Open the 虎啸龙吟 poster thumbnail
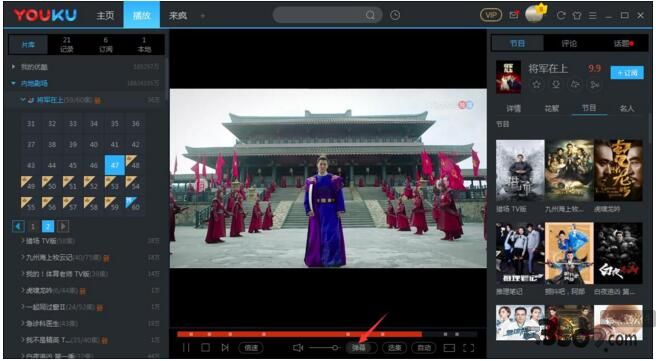Screen dimensions: 656x361 618,170
